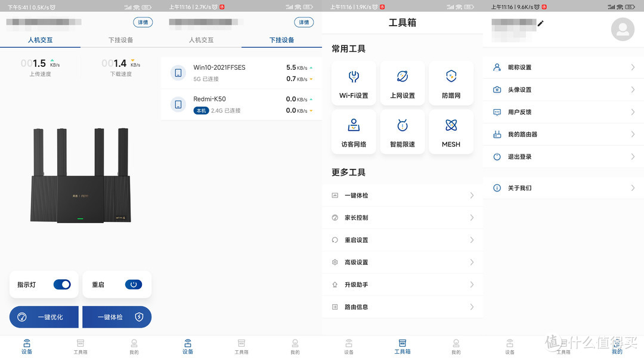Open the 防蹭网 tool
This screenshot has width=644, height=358.
coord(451,82)
